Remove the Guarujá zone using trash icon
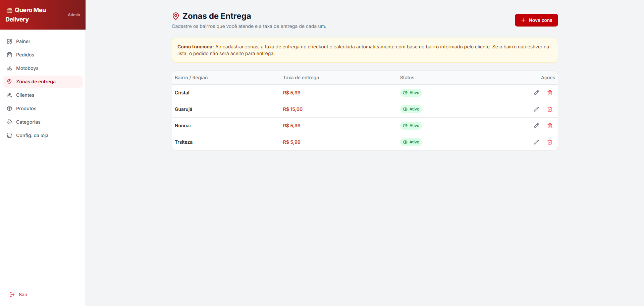644x306 pixels. click(550, 109)
